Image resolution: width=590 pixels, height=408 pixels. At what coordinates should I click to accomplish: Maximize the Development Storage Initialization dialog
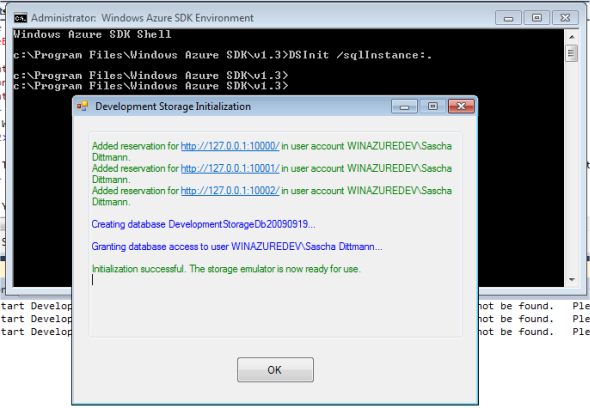coord(432,107)
